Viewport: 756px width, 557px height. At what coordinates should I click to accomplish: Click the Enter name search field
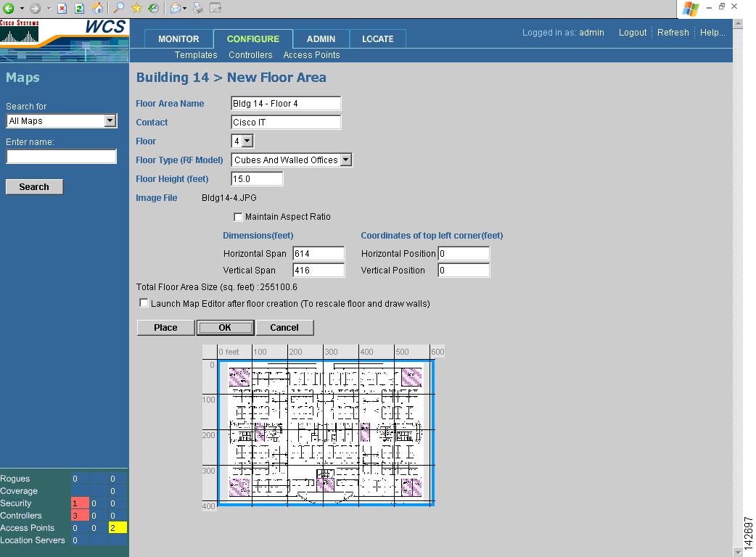point(61,156)
